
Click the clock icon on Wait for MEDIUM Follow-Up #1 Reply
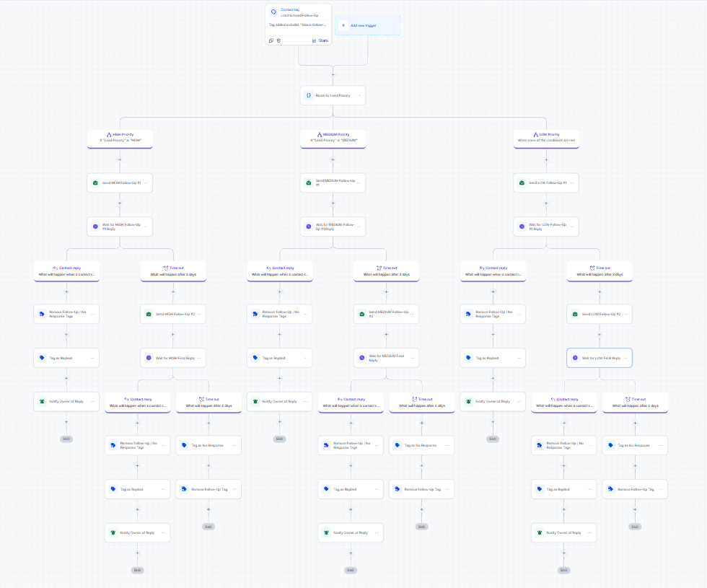click(309, 227)
